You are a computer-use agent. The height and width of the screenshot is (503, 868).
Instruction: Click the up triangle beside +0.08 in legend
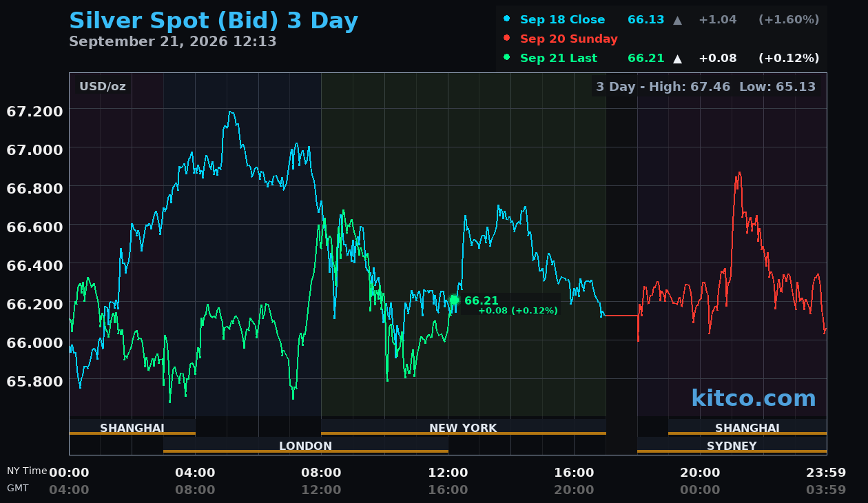coord(678,59)
